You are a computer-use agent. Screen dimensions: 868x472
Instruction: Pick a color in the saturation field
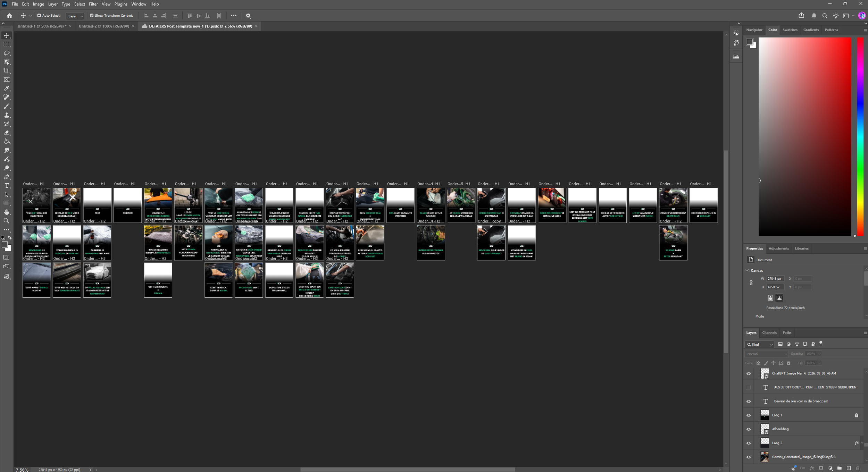(x=805, y=137)
